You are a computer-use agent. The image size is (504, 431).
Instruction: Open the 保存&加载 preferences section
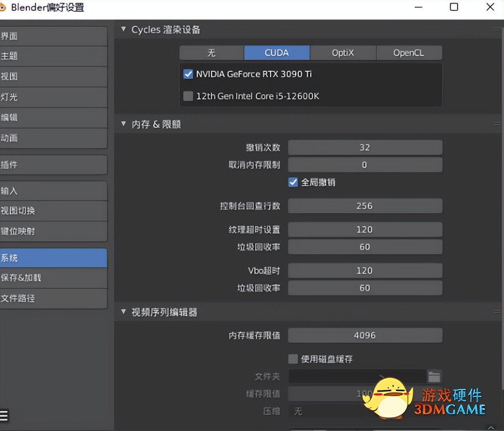53,278
